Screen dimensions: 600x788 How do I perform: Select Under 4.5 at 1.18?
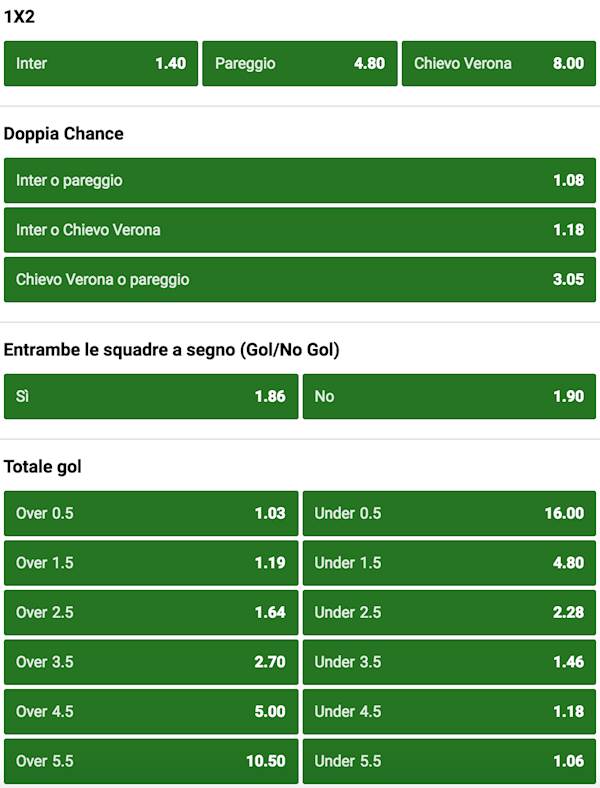[x=449, y=712]
